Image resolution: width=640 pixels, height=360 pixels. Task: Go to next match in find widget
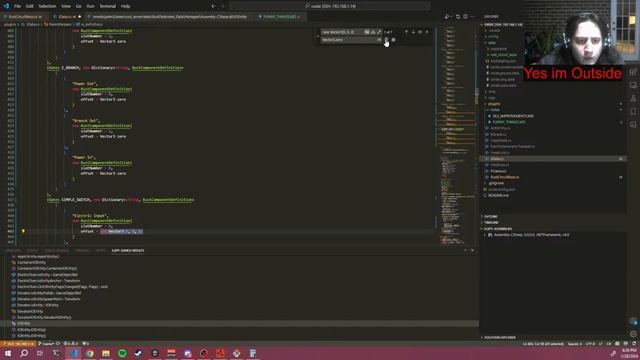pyautogui.click(x=413, y=32)
